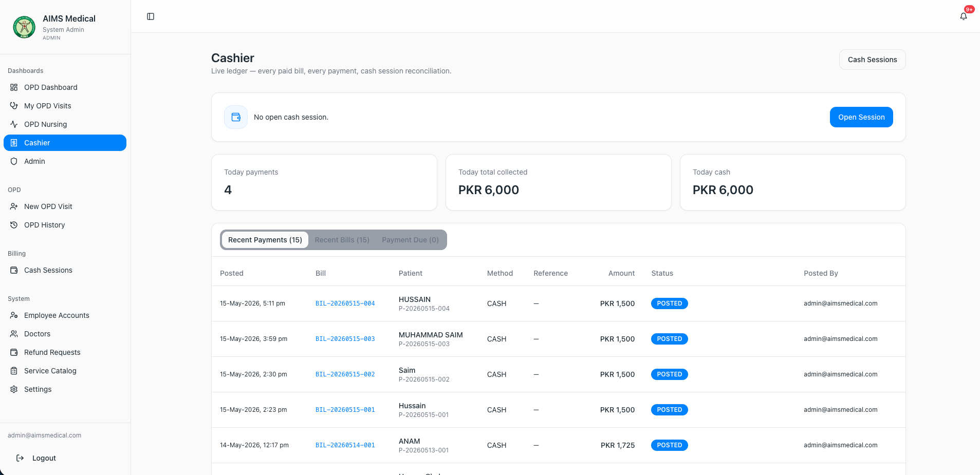Viewport: 980px width, 475px height.
Task: Click the POSTED badge for ANAM's payment
Action: (x=669, y=445)
